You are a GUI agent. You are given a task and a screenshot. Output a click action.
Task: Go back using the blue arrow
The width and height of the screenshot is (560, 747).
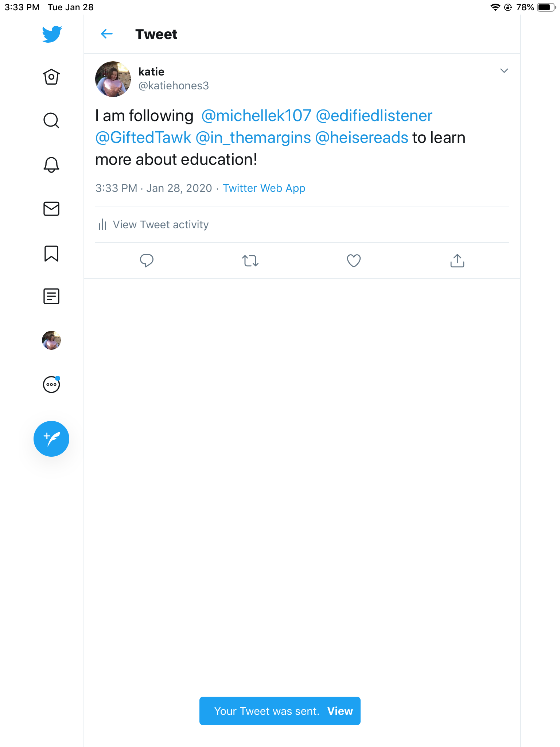point(107,34)
